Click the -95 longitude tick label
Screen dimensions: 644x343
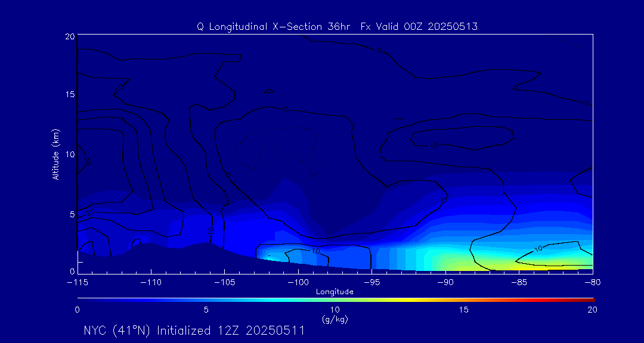pyautogui.click(x=371, y=283)
